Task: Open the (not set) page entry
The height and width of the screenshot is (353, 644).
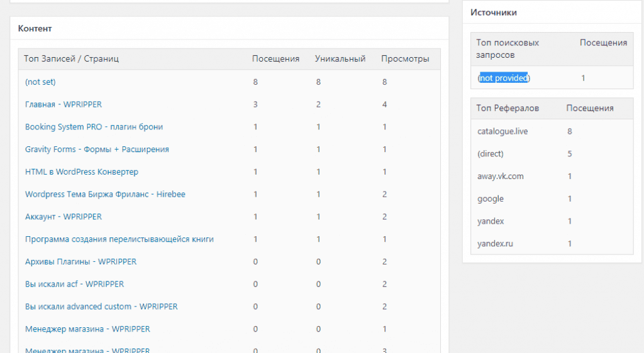Action: [45, 82]
